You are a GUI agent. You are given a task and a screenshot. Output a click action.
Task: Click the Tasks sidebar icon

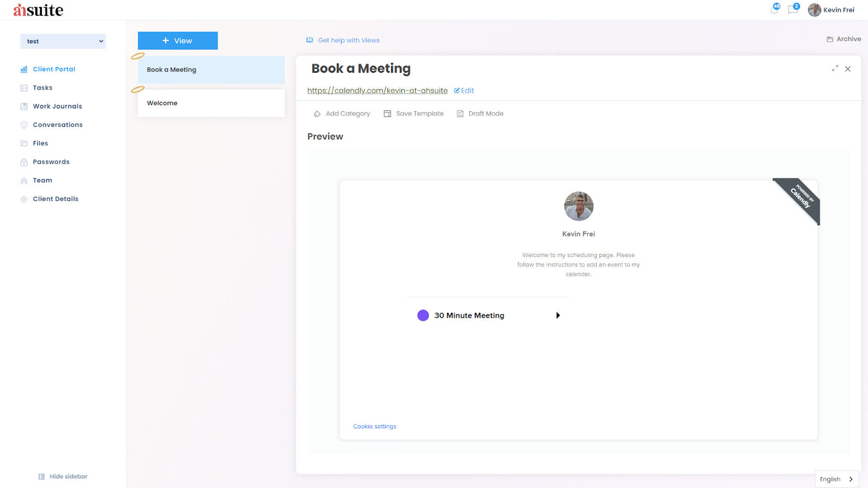[x=24, y=88]
